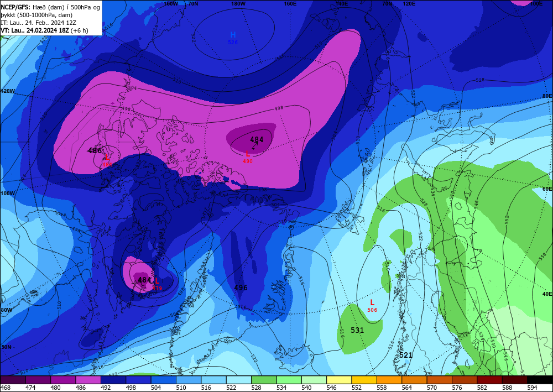Pick the 516 light blue legend swatch
This screenshot has height=392, width=553.
(x=213, y=380)
